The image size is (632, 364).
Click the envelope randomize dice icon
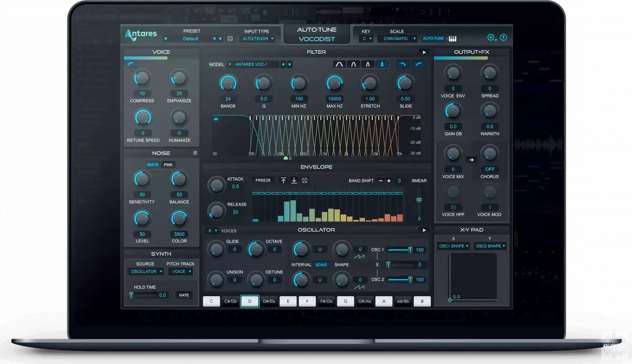pyautogui.click(x=304, y=181)
